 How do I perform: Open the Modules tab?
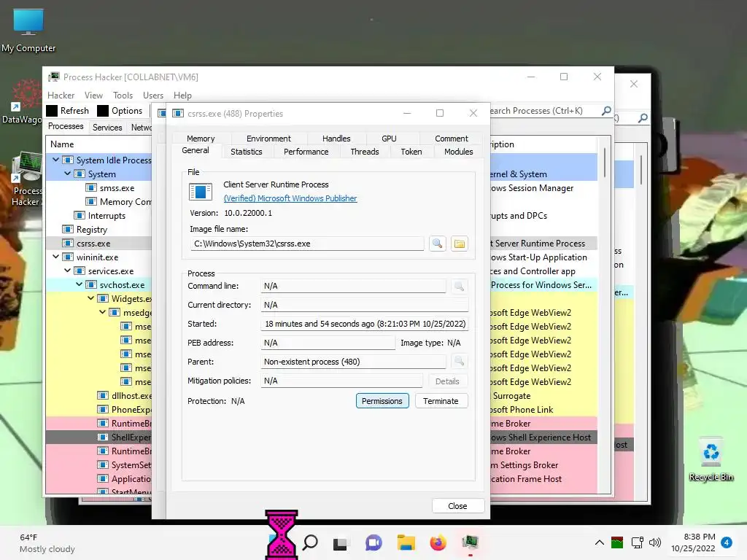coord(458,152)
